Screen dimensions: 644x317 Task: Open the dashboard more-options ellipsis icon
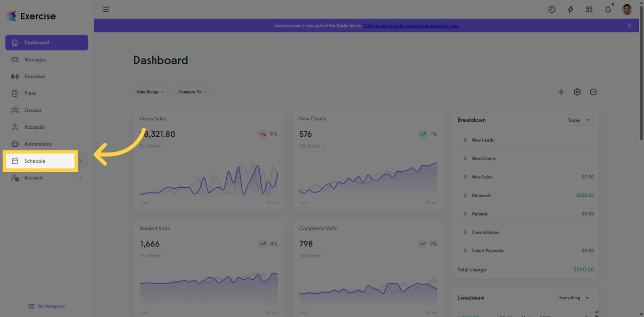pos(593,92)
